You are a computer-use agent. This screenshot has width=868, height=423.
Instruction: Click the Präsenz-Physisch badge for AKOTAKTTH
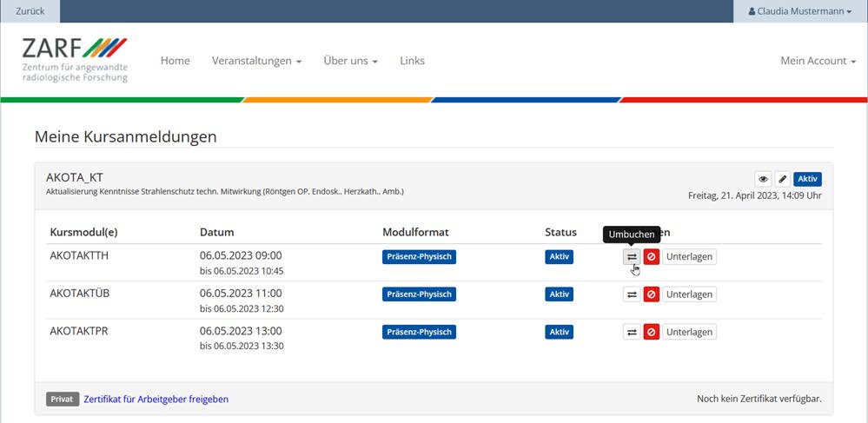tap(419, 257)
